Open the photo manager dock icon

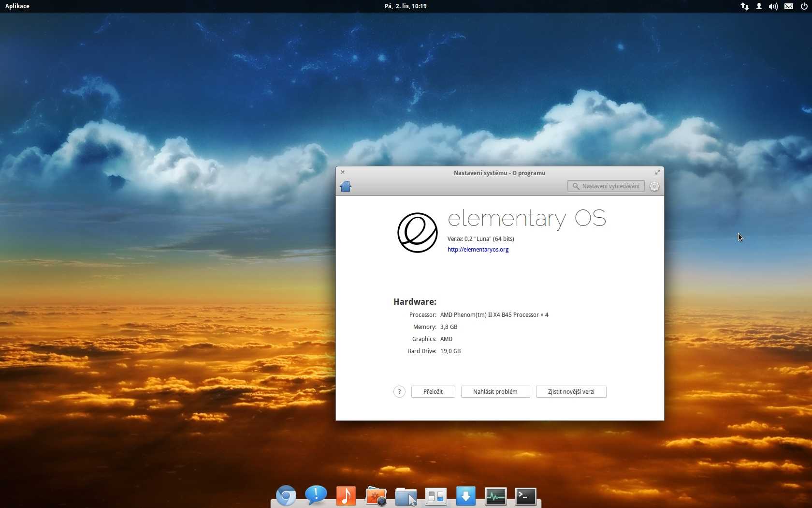click(x=376, y=496)
